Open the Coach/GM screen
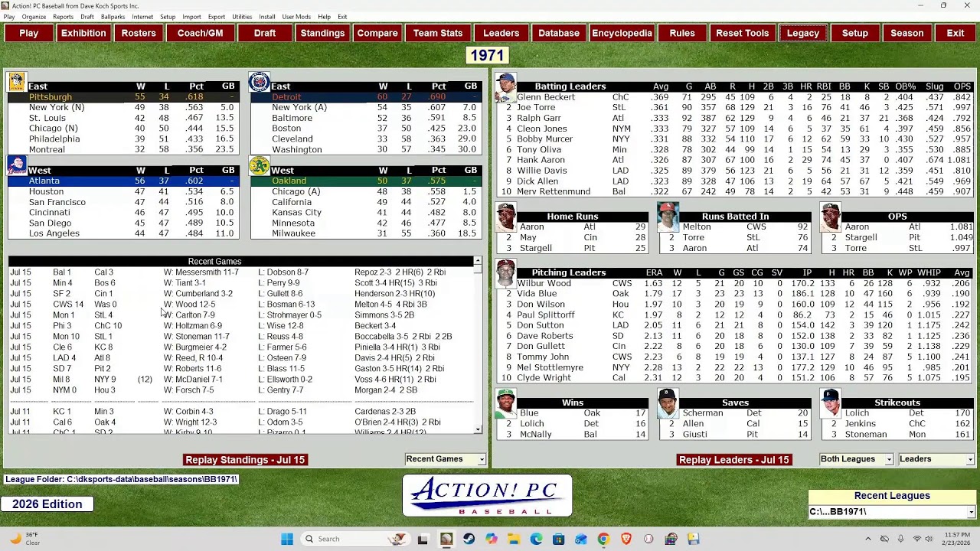 click(x=201, y=33)
